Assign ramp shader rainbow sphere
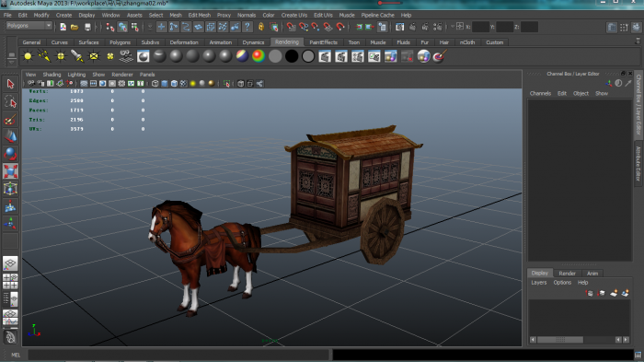 click(x=259, y=56)
